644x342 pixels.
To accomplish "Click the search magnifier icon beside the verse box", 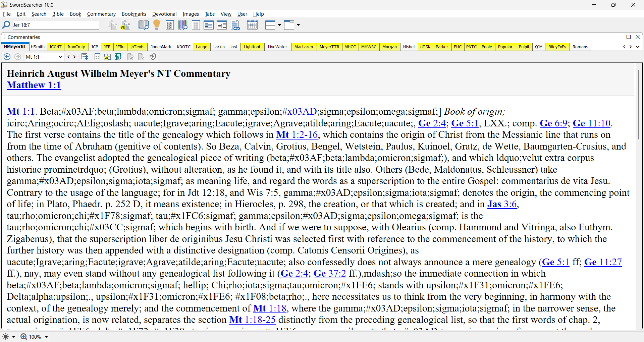I will [x=6, y=25].
